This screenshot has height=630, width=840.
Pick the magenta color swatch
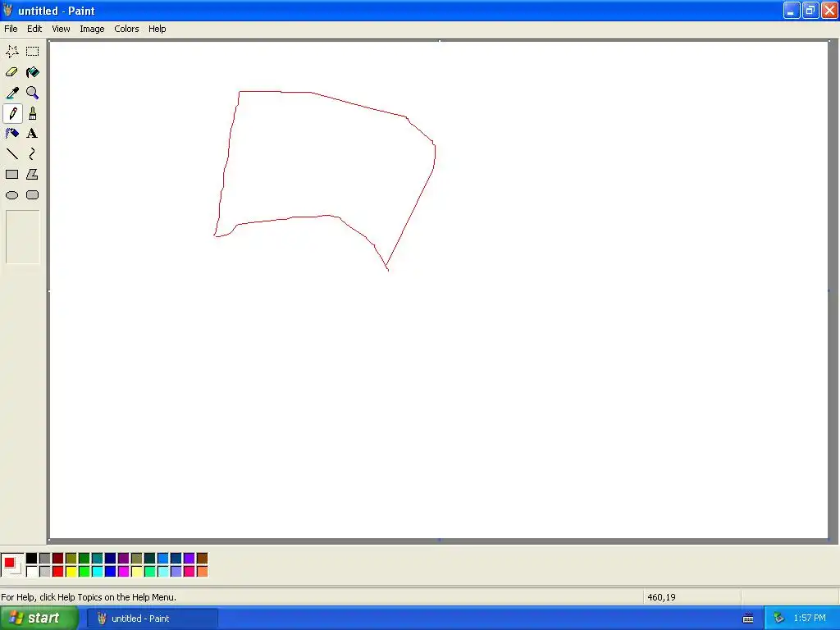tap(123, 572)
